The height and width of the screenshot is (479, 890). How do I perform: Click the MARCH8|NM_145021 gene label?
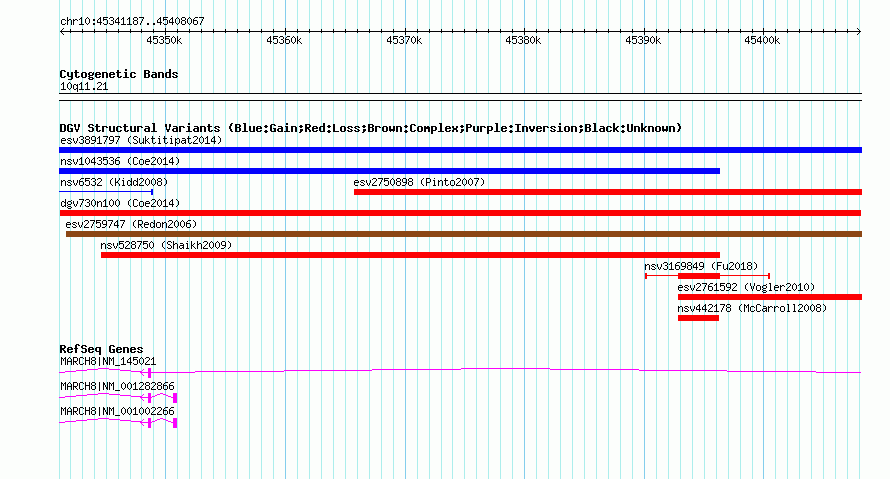[108, 362]
